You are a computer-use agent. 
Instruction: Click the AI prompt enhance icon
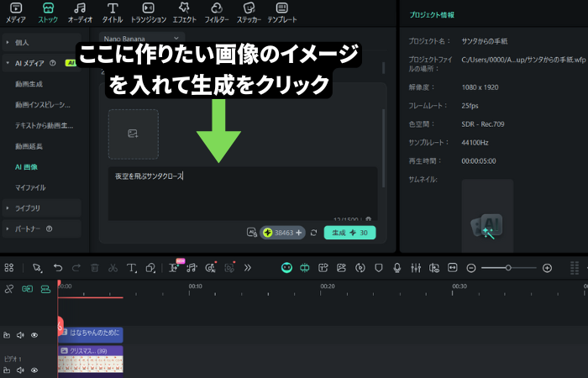tap(252, 233)
